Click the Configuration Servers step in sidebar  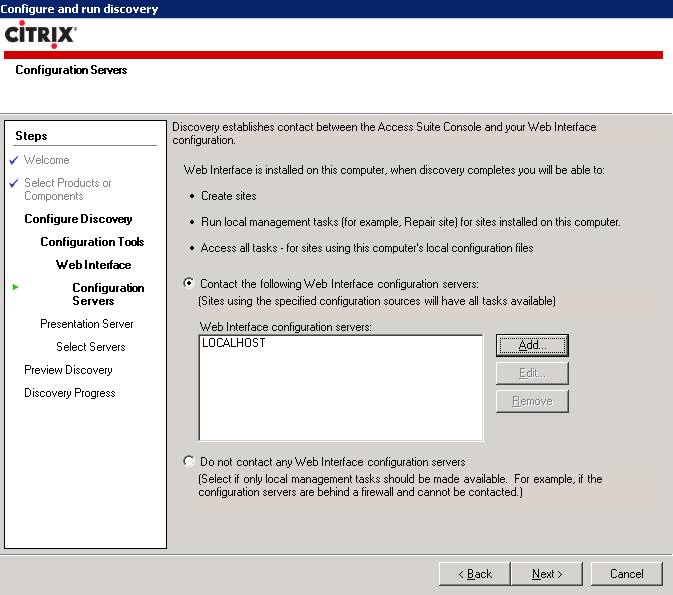coord(108,294)
